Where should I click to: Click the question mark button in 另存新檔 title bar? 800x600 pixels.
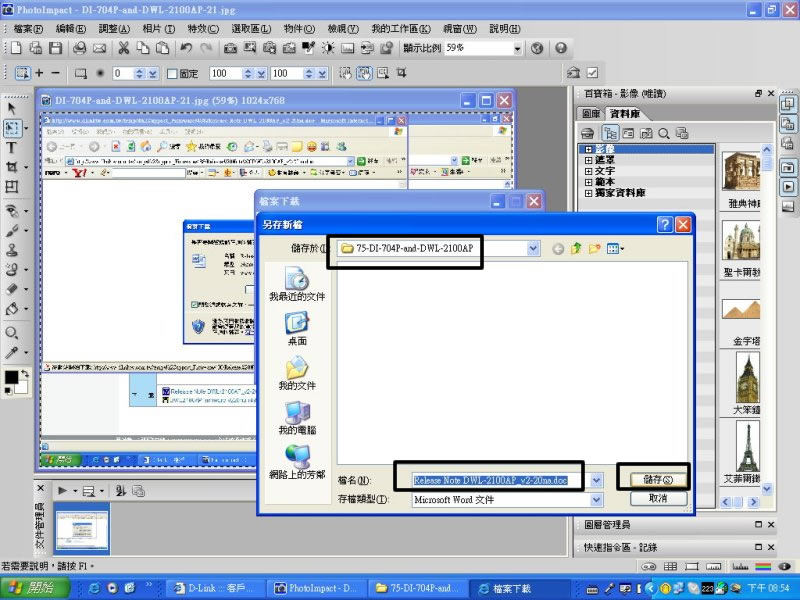coord(665,224)
